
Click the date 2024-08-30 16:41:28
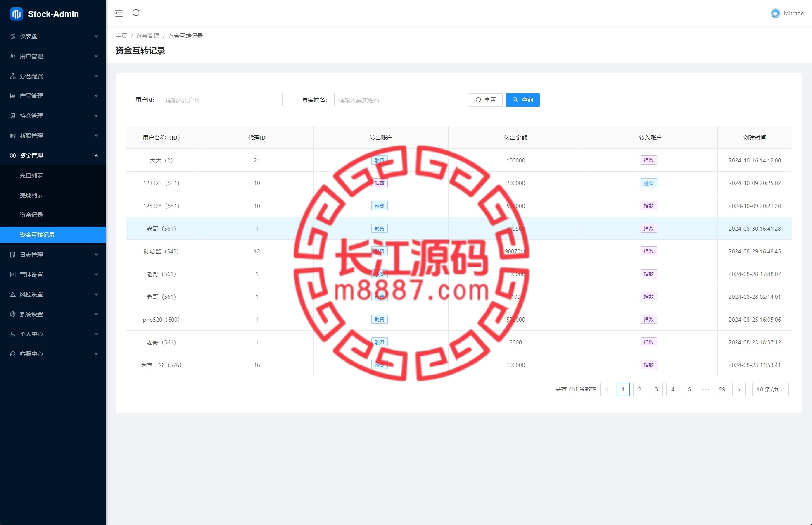click(x=755, y=229)
